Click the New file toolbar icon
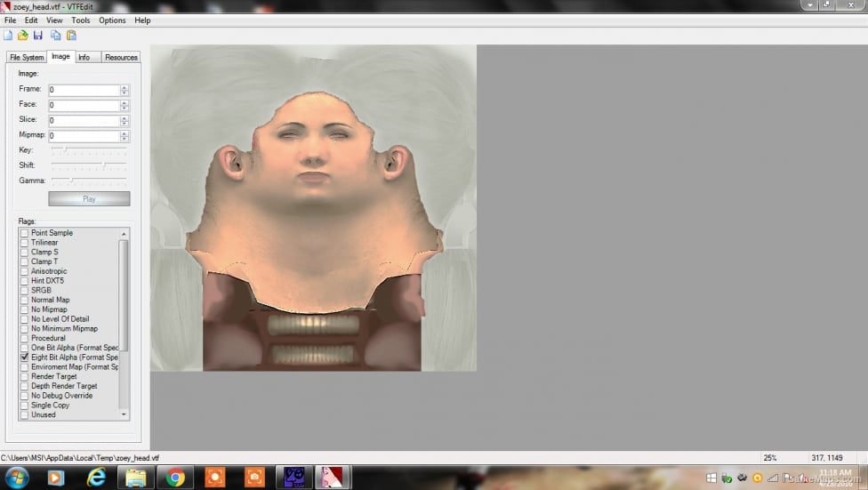Screen dimensions: 868x490 (x=8, y=36)
